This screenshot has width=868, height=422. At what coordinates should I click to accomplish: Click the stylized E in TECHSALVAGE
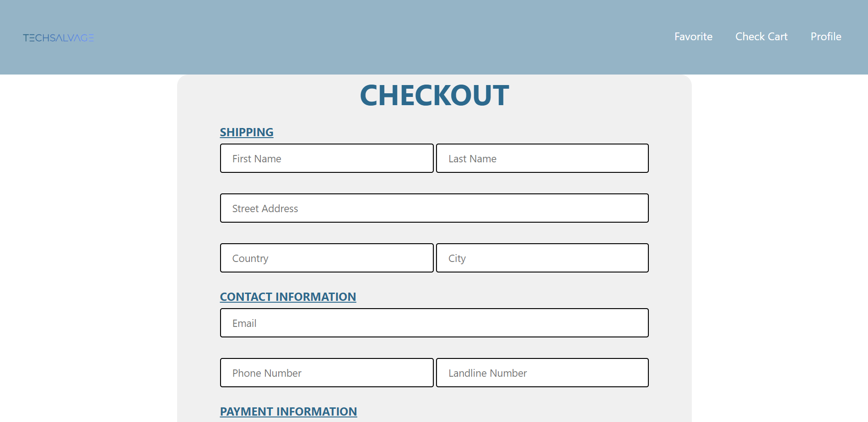tap(92, 38)
